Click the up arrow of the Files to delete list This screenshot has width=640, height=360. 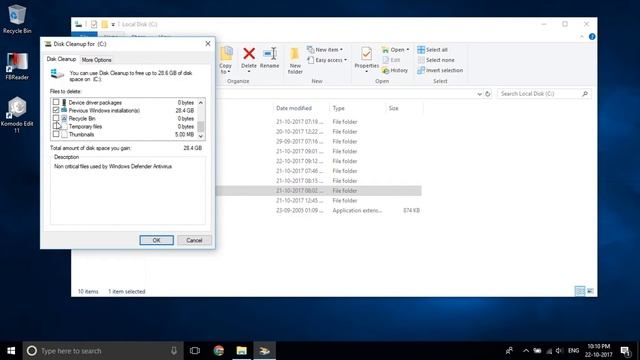pos(200,102)
